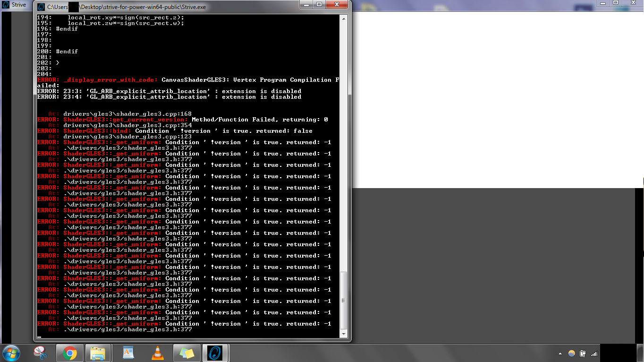Maximize the Strive.exe console window
644x362 pixels.
point(319,4)
